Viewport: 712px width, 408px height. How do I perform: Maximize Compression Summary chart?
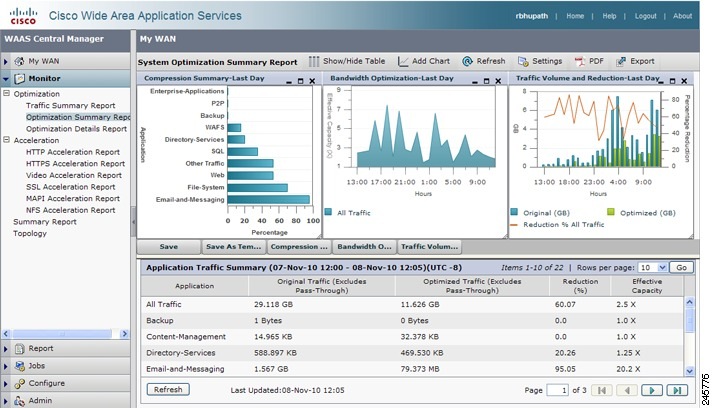300,81
